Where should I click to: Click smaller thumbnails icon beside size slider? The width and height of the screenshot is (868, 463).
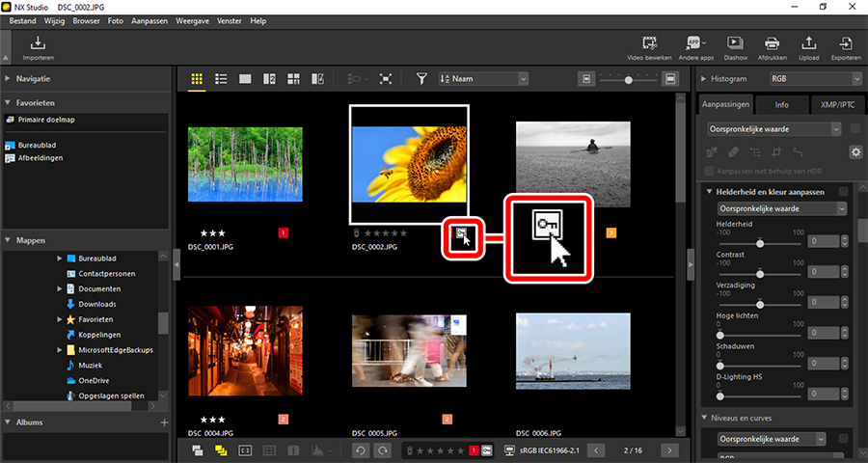click(586, 79)
